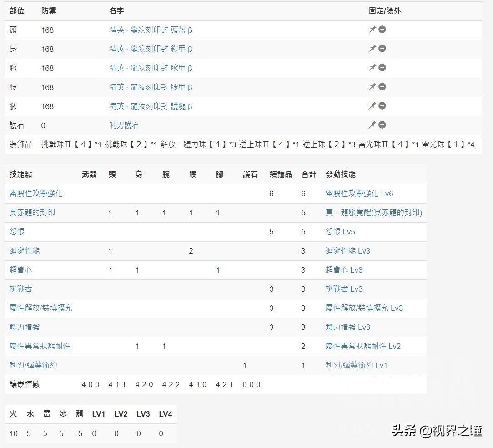Pin the leg armor 護腿 β piece
This screenshot has width=493, height=448.
pos(372,106)
